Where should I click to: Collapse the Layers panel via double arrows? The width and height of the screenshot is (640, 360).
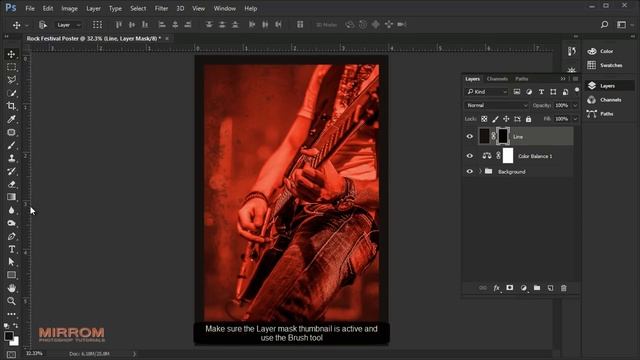[563, 78]
